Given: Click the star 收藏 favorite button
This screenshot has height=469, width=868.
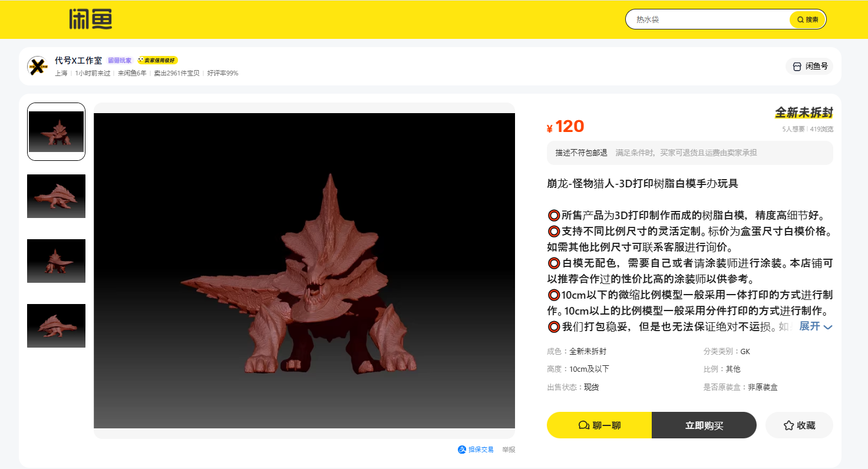Looking at the screenshot, I should [798, 425].
